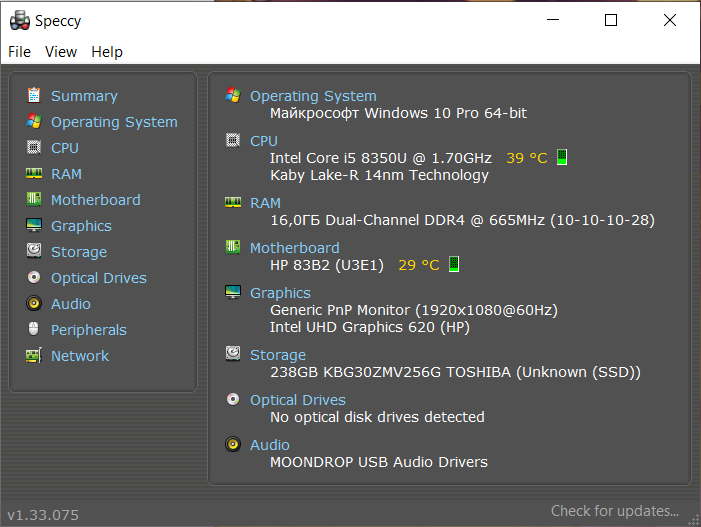Open the Help menu

pyautogui.click(x=107, y=52)
